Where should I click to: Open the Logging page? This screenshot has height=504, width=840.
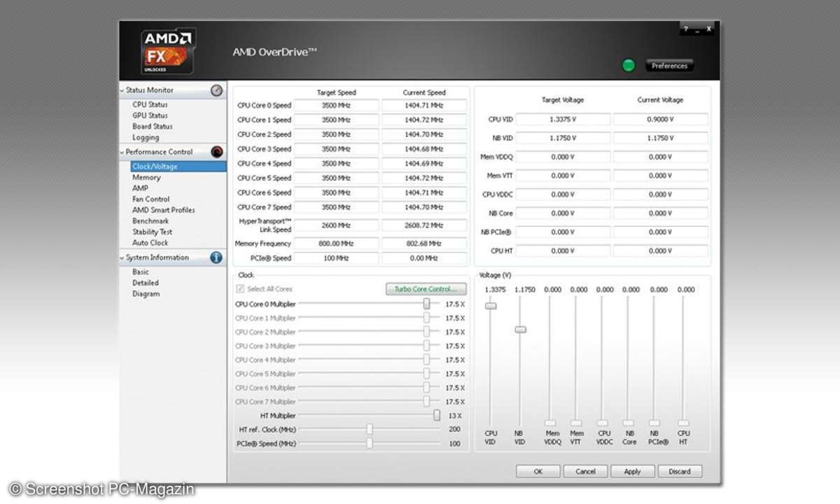(146, 138)
